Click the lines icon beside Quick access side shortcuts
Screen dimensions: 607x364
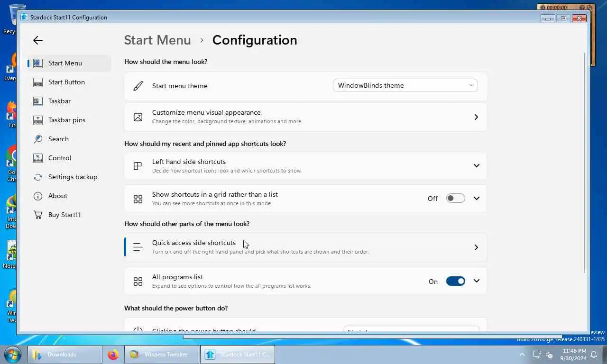coord(138,247)
